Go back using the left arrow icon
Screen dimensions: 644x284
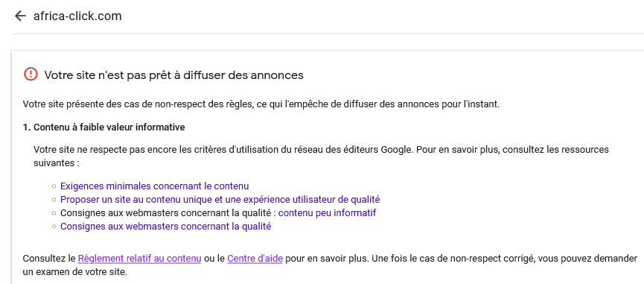[x=19, y=16]
